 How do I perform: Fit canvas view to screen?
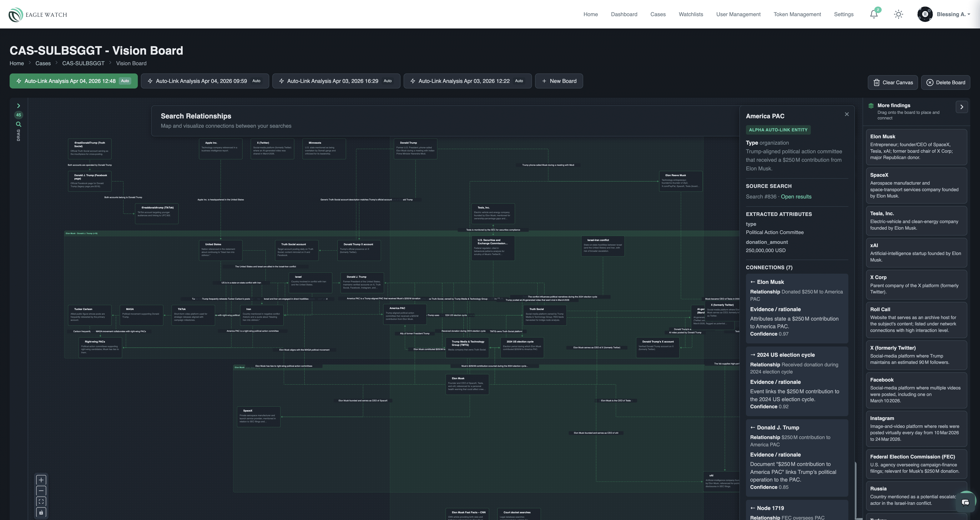tap(41, 501)
